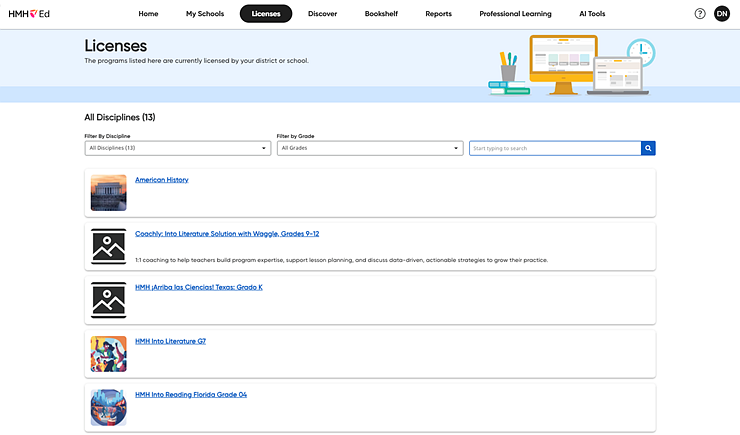Open the American History link
The height and width of the screenshot is (435, 740).
[x=161, y=180]
